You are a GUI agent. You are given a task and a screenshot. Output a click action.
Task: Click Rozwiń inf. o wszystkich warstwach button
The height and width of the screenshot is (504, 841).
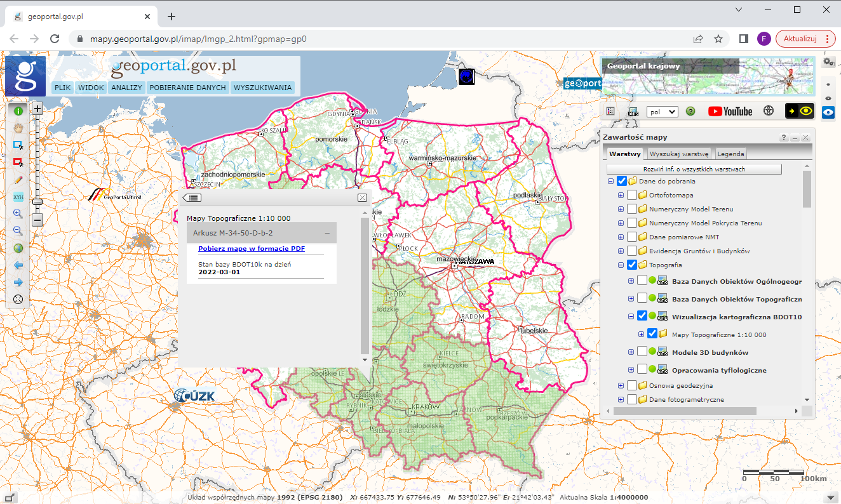click(694, 169)
